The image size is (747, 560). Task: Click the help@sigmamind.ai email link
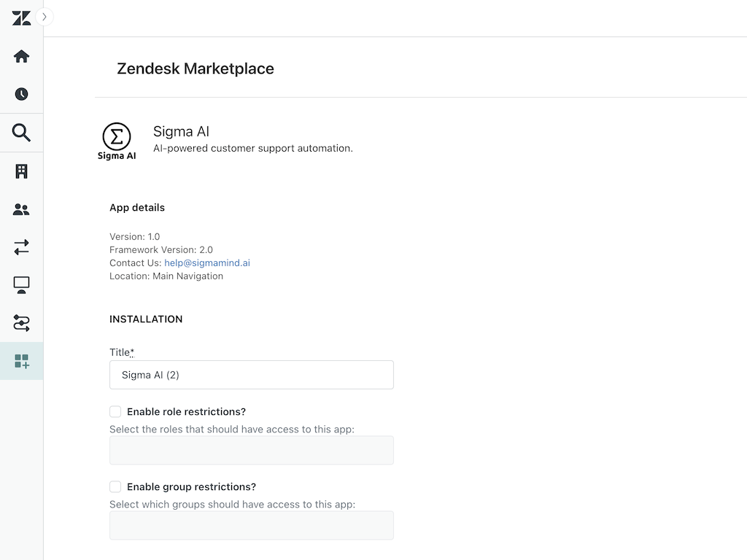(x=207, y=263)
